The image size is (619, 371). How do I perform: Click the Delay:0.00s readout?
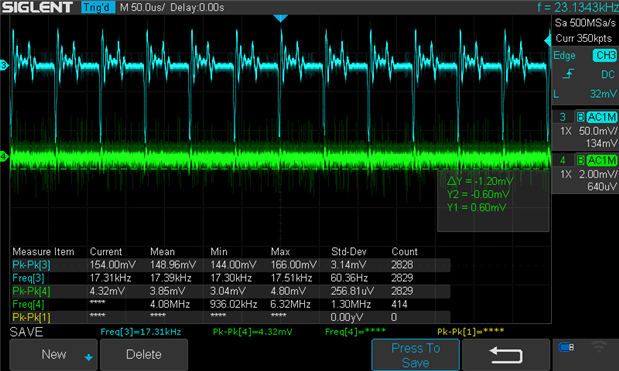click(x=197, y=7)
